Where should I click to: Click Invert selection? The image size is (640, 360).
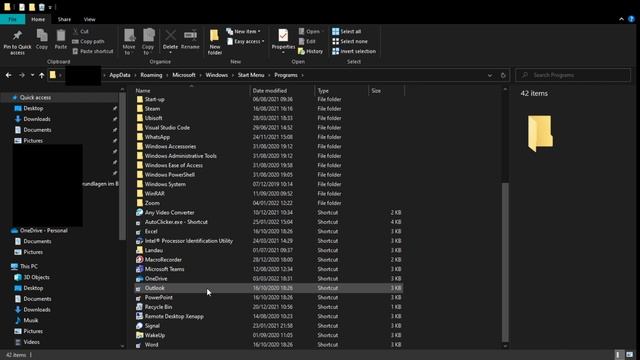(354, 51)
